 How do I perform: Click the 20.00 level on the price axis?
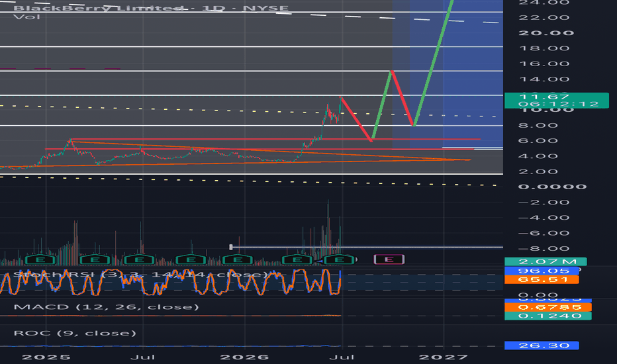point(546,33)
